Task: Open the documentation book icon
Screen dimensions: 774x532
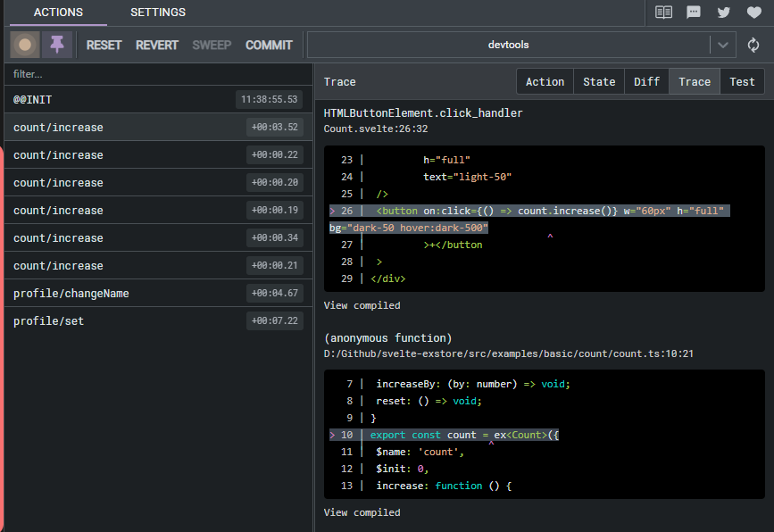Action: click(x=663, y=12)
